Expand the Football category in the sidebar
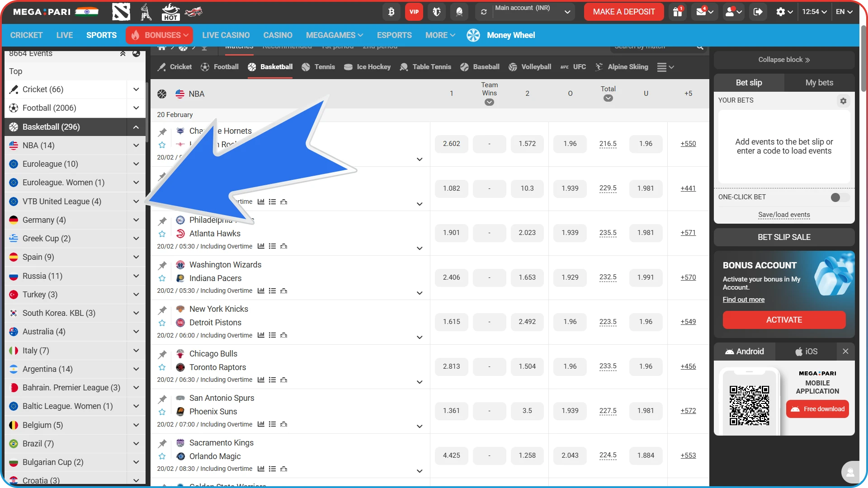 (136, 108)
